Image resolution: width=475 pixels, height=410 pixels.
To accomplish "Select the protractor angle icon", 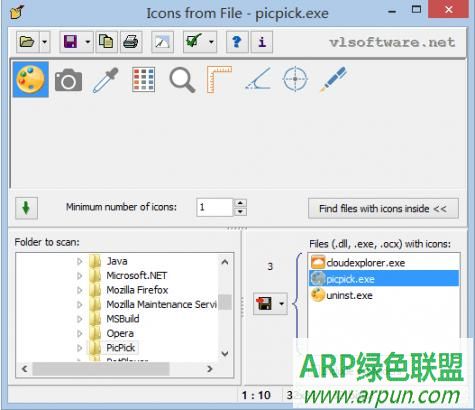I will 257,79.
